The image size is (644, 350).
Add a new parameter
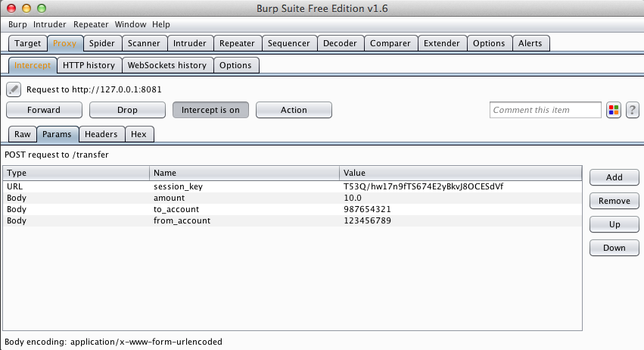point(614,177)
